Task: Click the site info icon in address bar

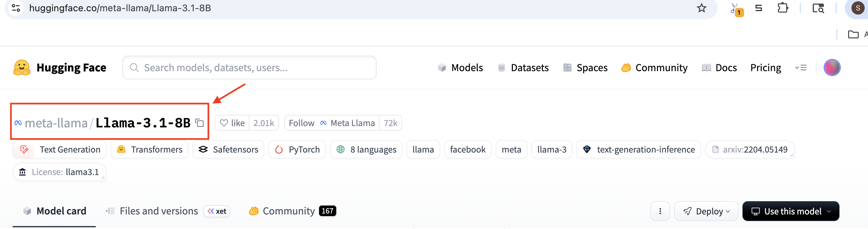Action: point(16,8)
